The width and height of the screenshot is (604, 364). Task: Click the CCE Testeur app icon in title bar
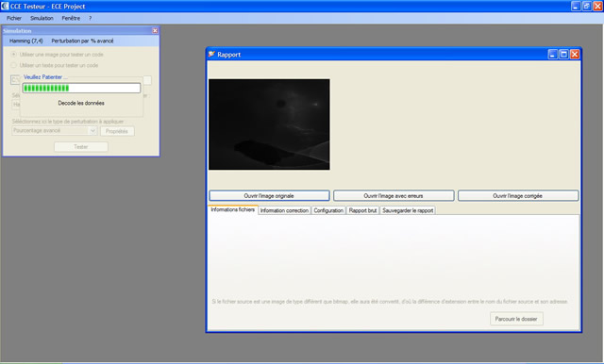coord(4,7)
